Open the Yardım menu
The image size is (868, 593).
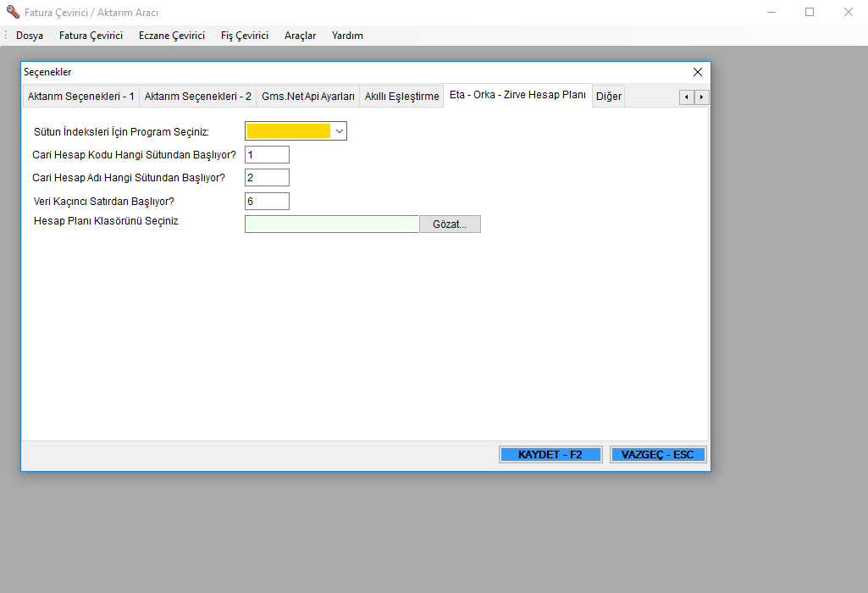pyautogui.click(x=347, y=36)
